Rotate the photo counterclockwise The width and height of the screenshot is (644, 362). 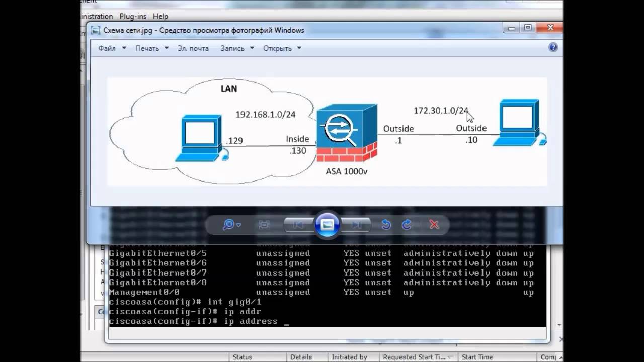[x=386, y=225]
